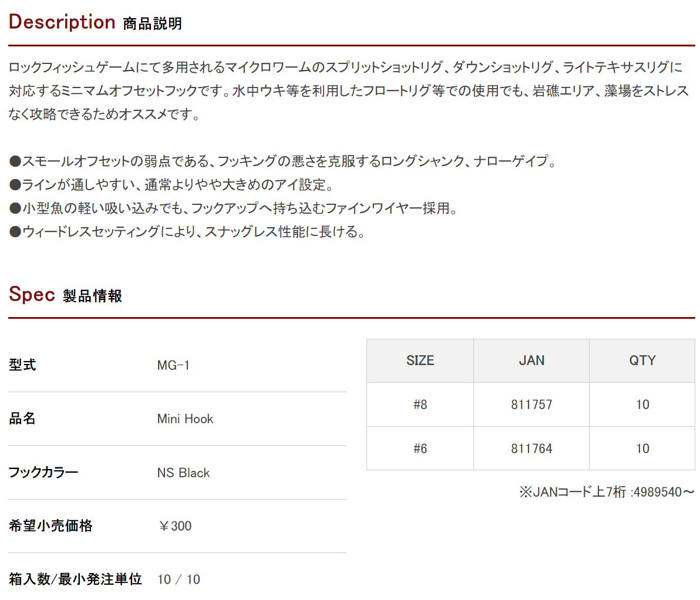Select the SIZE column header
Viewport: 700px width, 600px height.
[x=420, y=360]
